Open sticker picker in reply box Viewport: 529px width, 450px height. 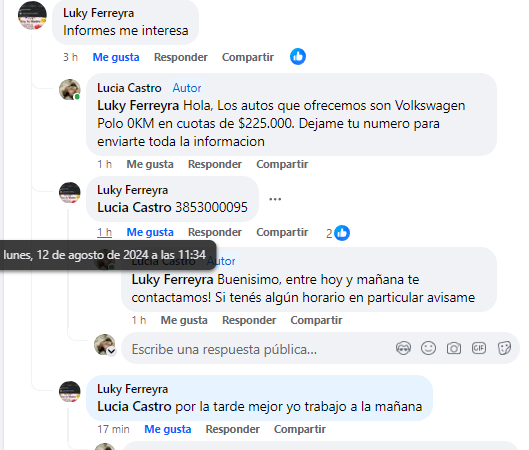click(504, 348)
